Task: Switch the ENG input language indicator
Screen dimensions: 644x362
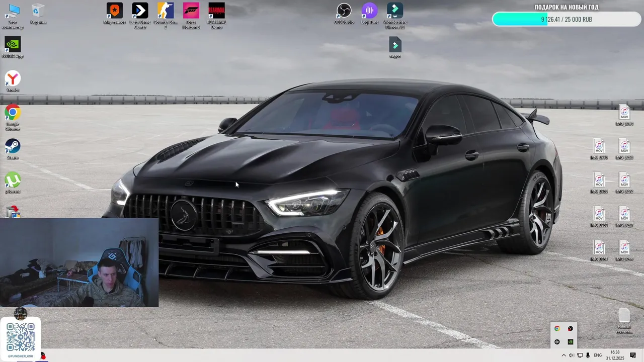Action: pos(598,355)
